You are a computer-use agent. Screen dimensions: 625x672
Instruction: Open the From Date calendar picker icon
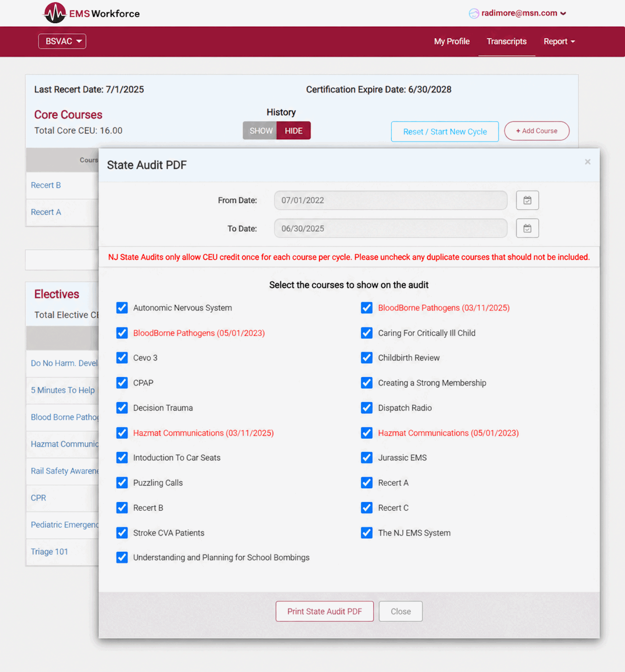click(x=527, y=200)
